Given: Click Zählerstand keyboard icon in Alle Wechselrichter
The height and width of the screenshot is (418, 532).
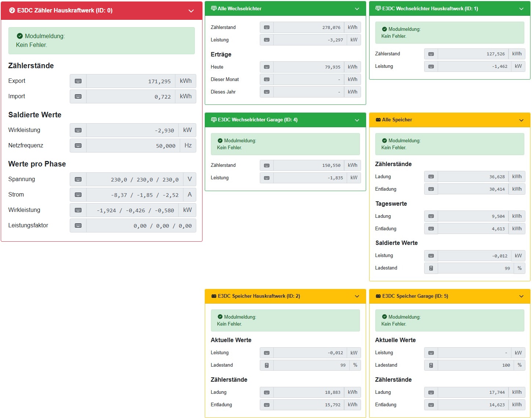Looking at the screenshot, I should [x=267, y=27].
